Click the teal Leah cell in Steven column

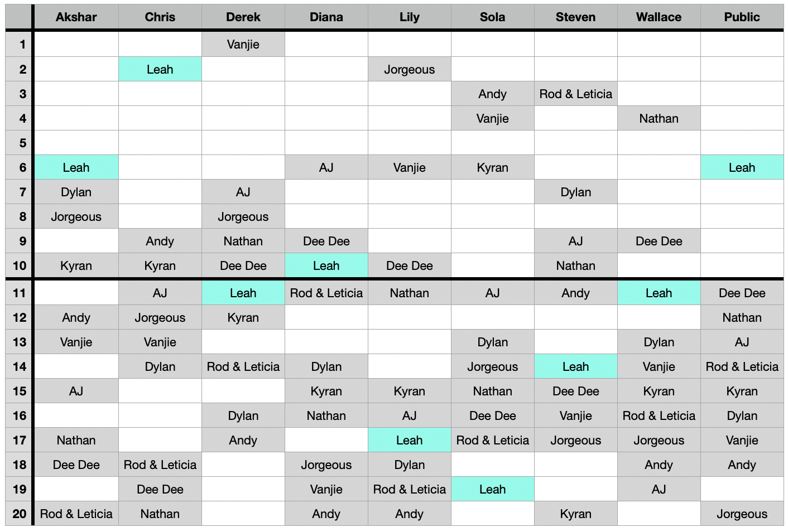pos(576,366)
